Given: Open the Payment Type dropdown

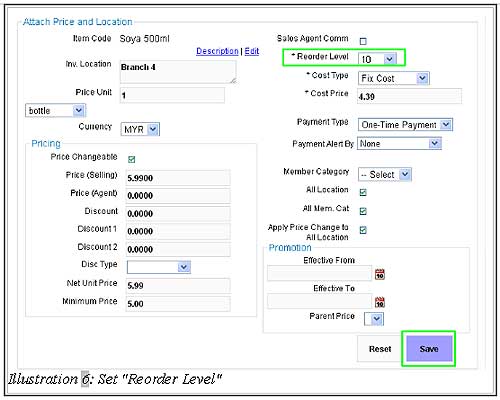Looking at the screenshot, I should click(x=405, y=125).
